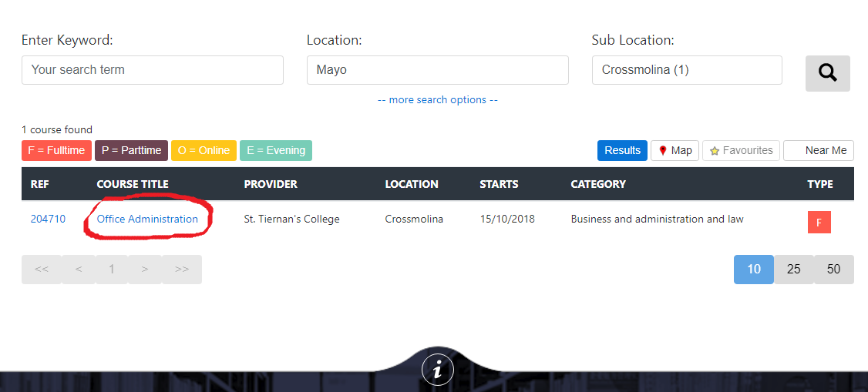Sort by the REF column header

pos(40,184)
